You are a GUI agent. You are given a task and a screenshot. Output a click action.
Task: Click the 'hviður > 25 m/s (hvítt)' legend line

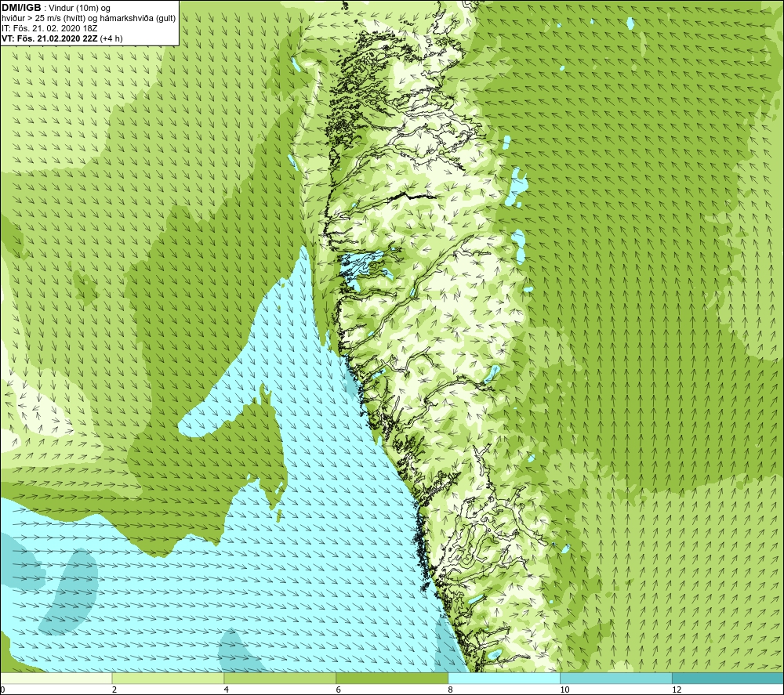coord(89,19)
